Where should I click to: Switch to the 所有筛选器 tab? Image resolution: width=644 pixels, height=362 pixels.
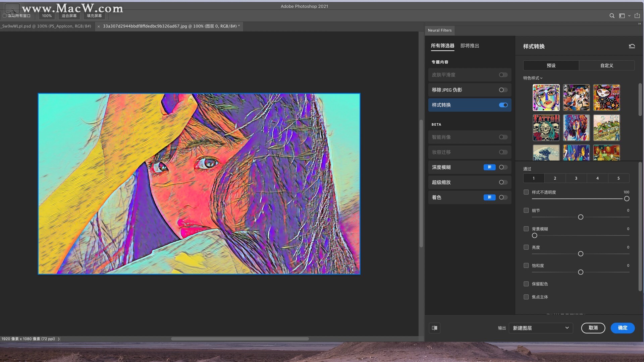tap(442, 46)
